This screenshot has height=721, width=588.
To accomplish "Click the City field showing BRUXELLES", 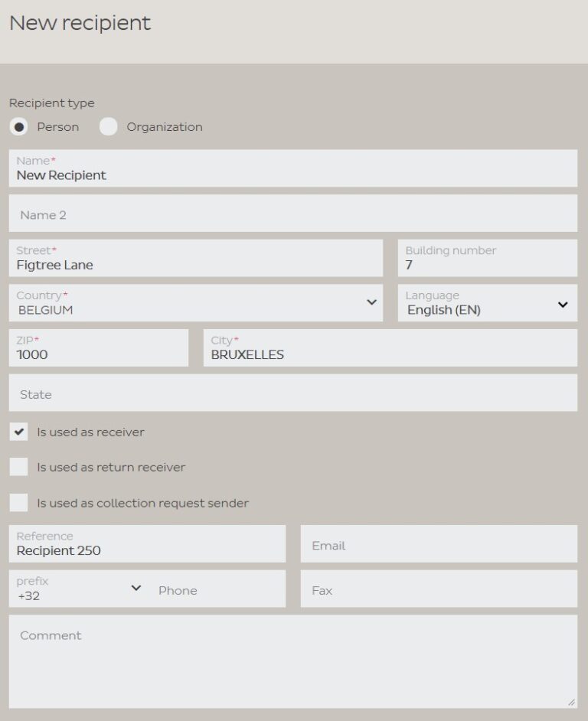I will [x=383, y=347].
